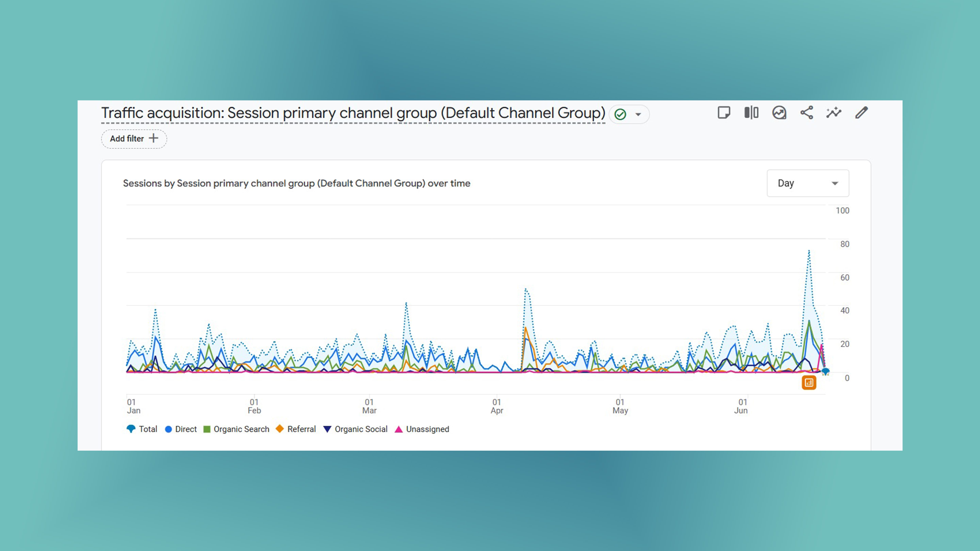Screen dimensions: 980x551
Task: Click the chart title 'Sessions by Session primary channel group'
Action: (297, 183)
